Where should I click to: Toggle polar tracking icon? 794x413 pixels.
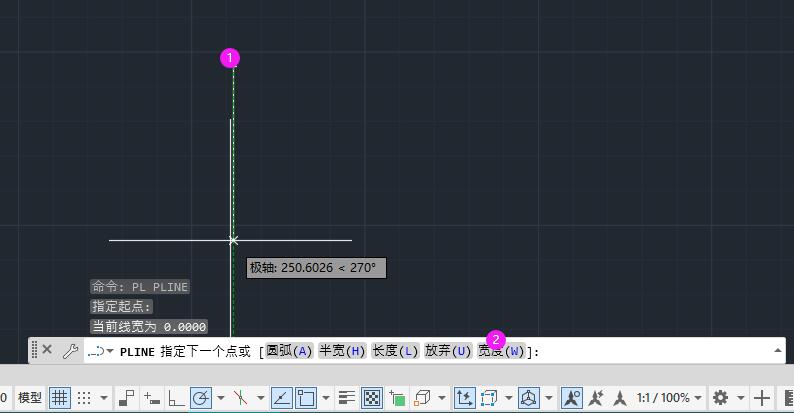click(x=201, y=398)
